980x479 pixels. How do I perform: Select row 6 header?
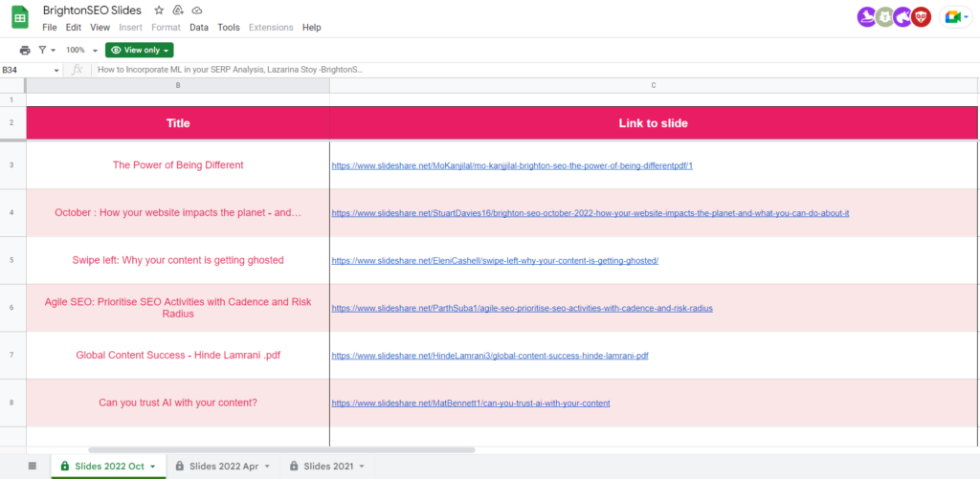coord(12,308)
